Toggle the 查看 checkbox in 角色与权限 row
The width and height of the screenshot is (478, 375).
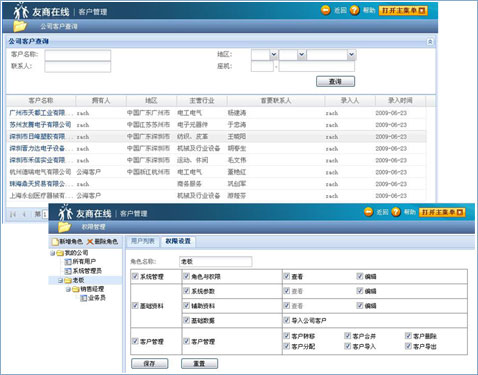coord(287,276)
